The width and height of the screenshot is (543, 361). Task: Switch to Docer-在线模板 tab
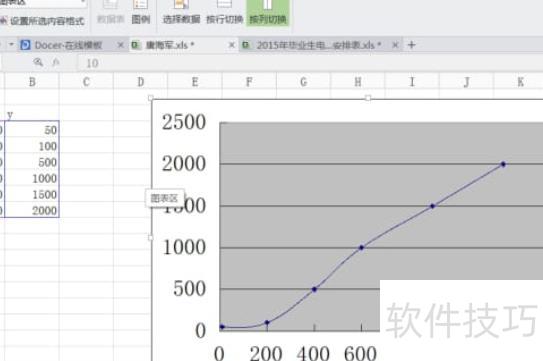tap(68, 45)
